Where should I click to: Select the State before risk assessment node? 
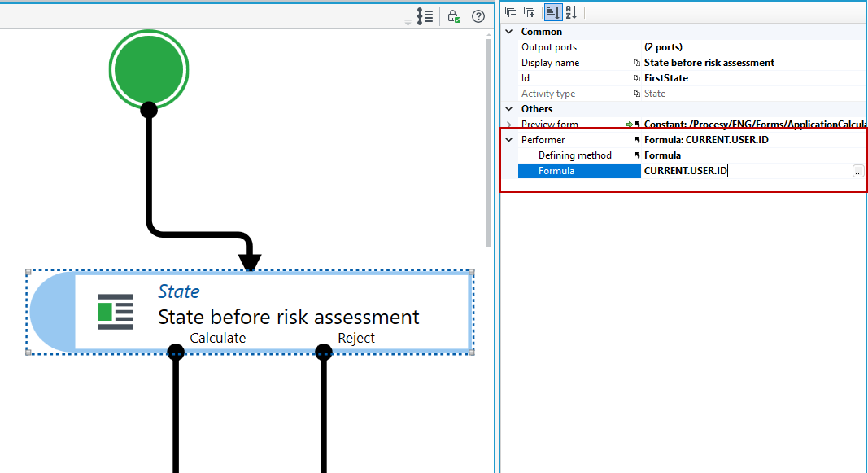251,313
